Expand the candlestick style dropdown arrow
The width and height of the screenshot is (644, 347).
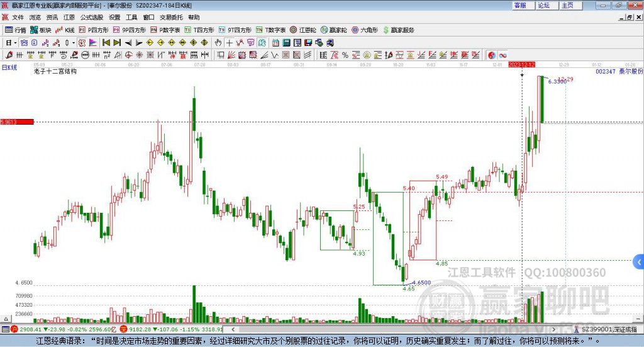tap(74, 43)
